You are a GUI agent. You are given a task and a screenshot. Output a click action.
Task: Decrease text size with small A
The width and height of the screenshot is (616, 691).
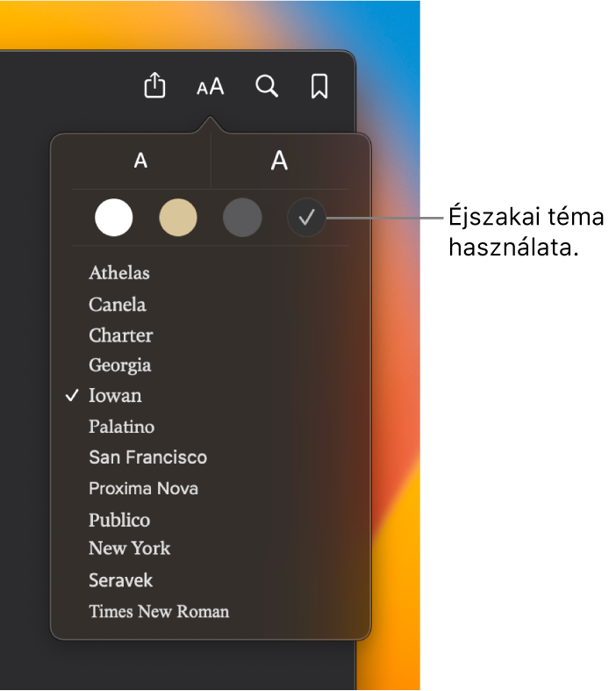point(140,161)
